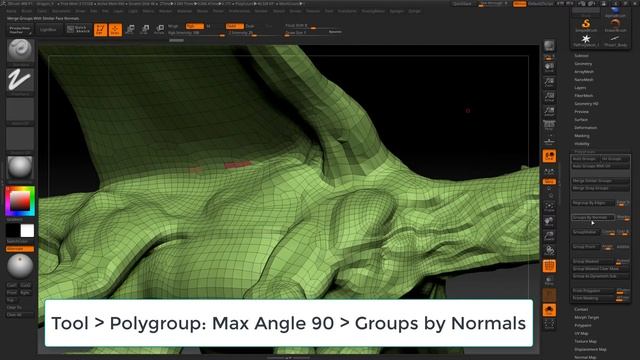This screenshot has width=640, height=360.
Task: Expand the Layers subpalette
Action: pyautogui.click(x=580, y=88)
